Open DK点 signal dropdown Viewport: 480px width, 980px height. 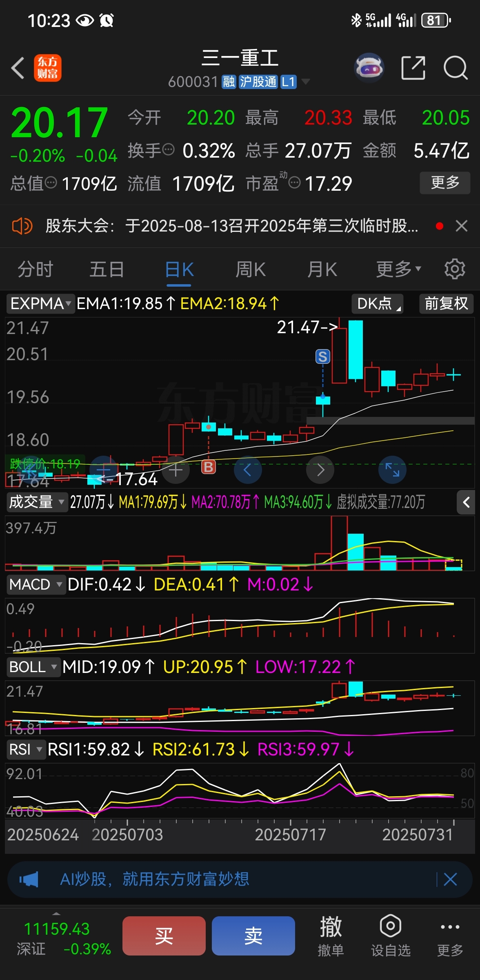click(x=378, y=303)
